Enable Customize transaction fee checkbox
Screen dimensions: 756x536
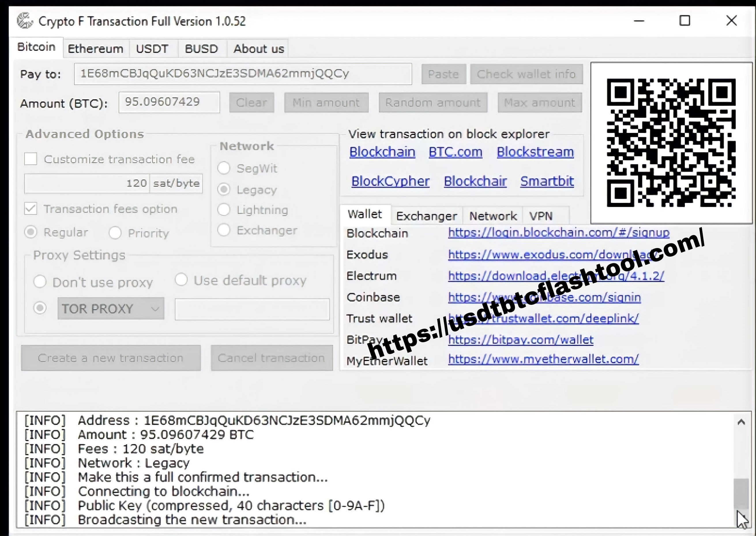tap(31, 159)
